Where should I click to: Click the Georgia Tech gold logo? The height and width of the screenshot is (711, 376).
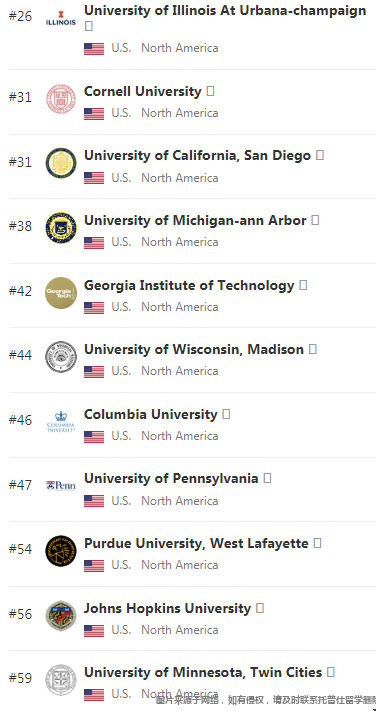point(61,293)
